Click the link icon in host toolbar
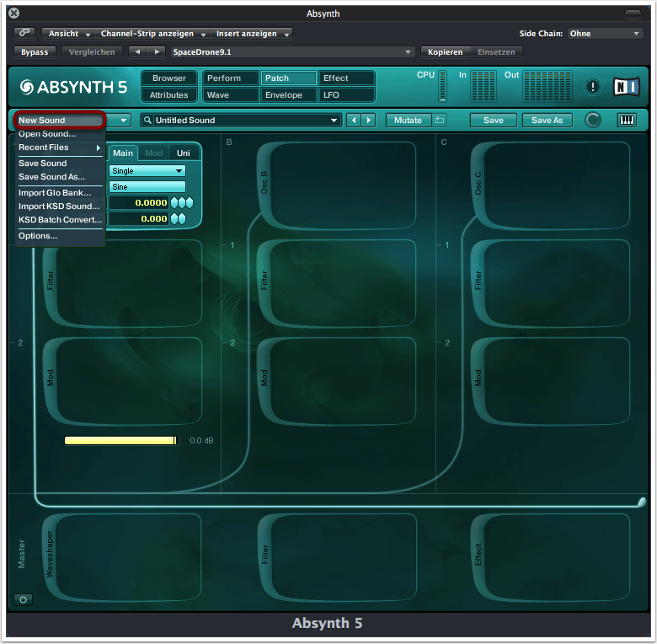 coord(24,34)
